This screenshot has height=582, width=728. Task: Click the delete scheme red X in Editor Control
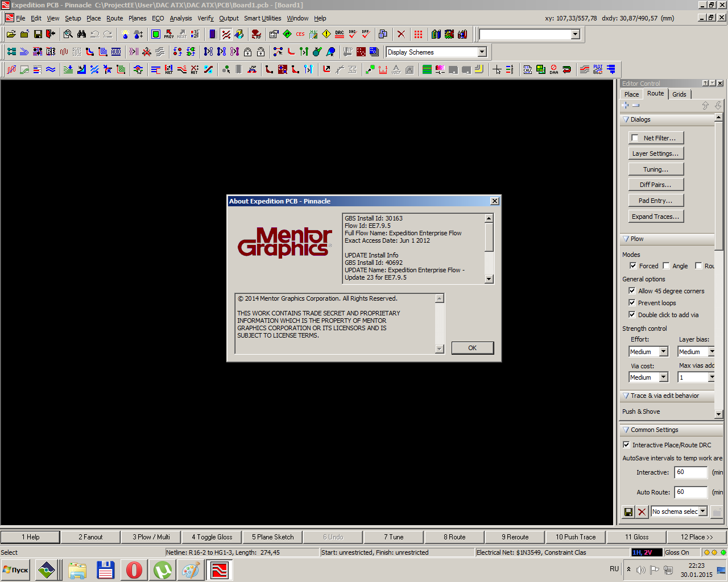coord(642,512)
